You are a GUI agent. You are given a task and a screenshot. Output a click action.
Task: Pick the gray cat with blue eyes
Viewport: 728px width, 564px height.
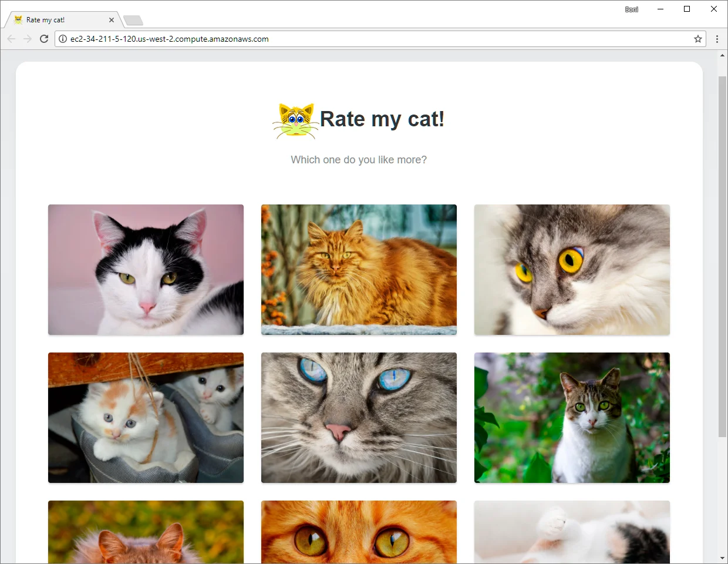(359, 418)
